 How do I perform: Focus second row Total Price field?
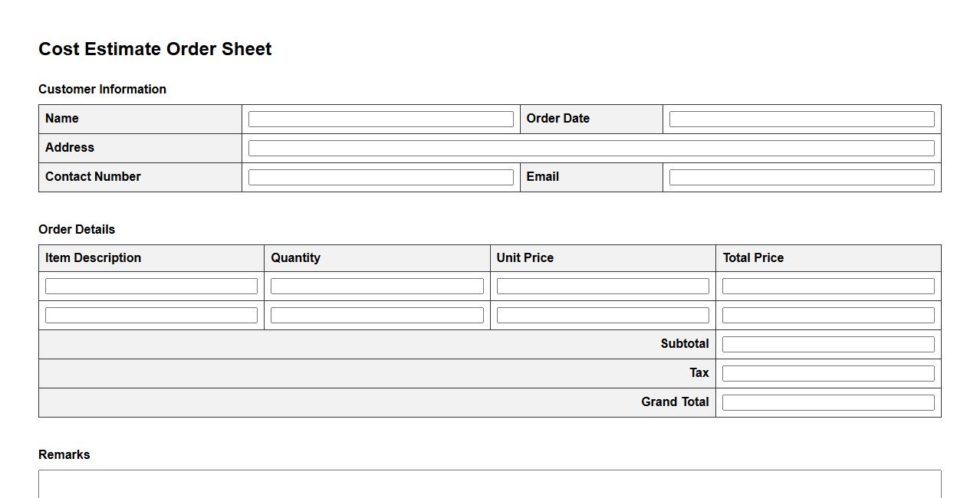828,316
